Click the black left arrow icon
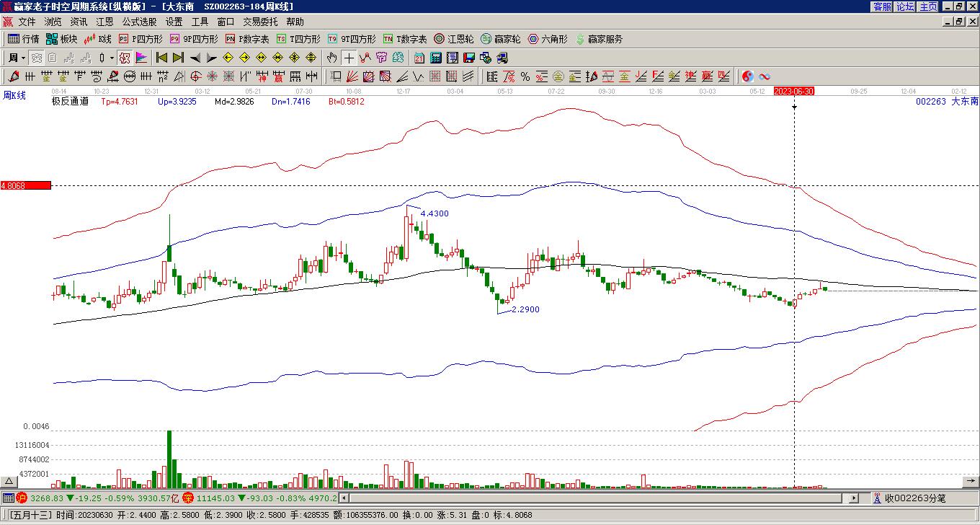The image size is (980, 525). [195, 58]
